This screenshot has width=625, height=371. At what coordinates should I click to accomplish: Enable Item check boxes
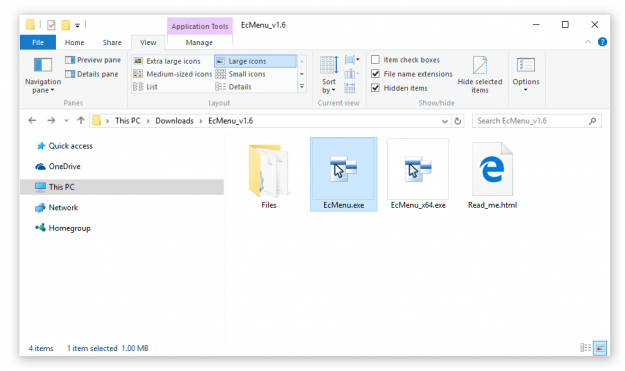point(405,60)
